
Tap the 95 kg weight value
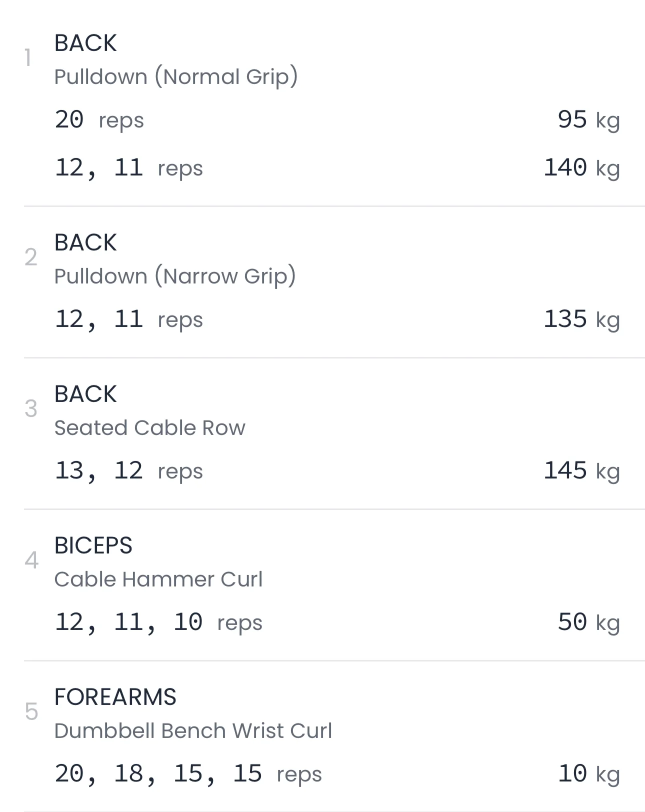point(588,120)
